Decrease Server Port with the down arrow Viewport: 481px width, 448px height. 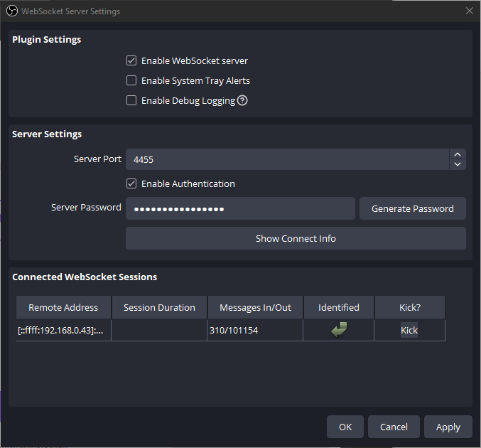pos(458,164)
